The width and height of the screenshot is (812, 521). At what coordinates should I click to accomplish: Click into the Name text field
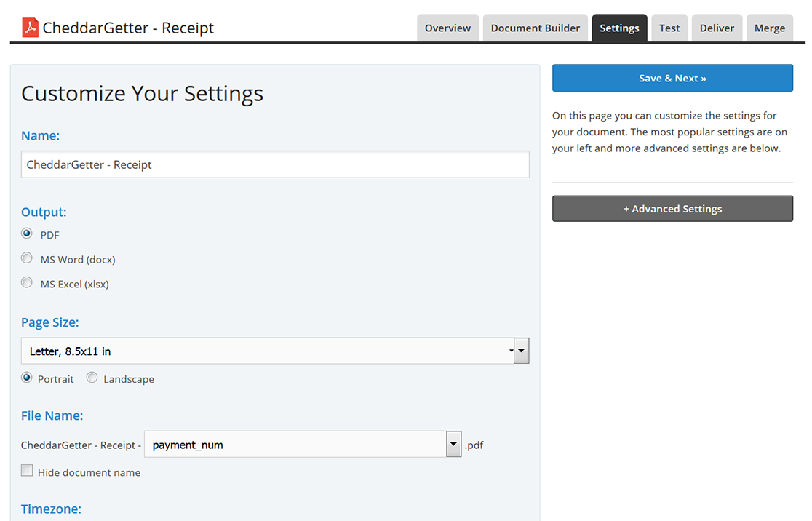tap(275, 164)
